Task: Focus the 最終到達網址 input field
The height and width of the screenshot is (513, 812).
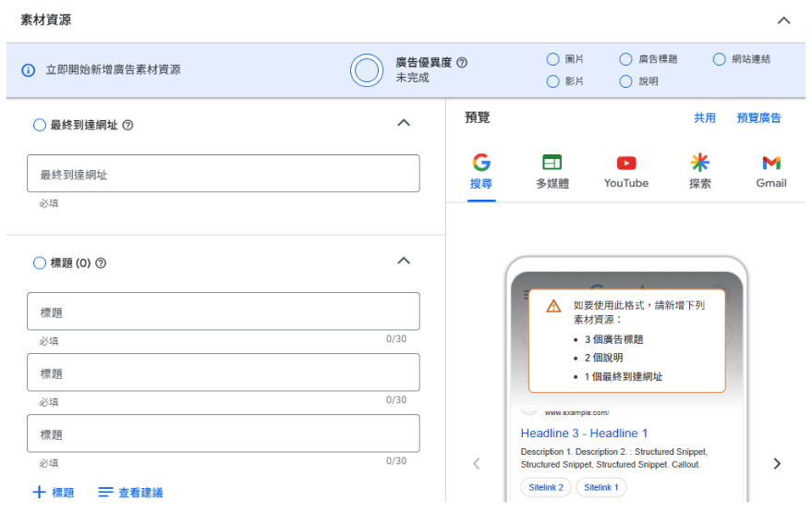Action: point(224,174)
